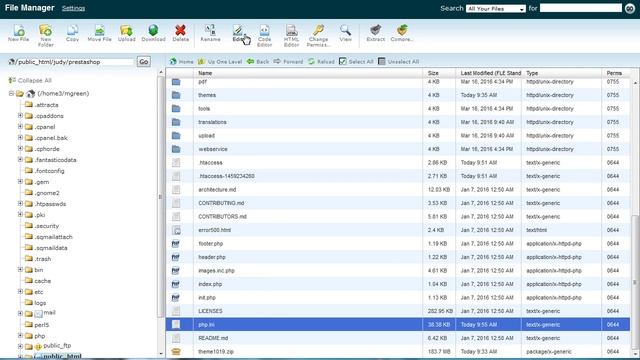Expand the .htpasswds folder
Screen dimensions: 640x360
click(20, 204)
